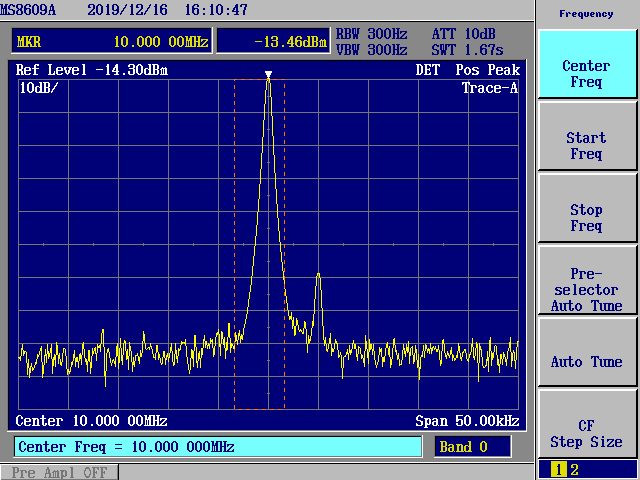
Task: Click the date 2019/12/16
Action: point(127,9)
